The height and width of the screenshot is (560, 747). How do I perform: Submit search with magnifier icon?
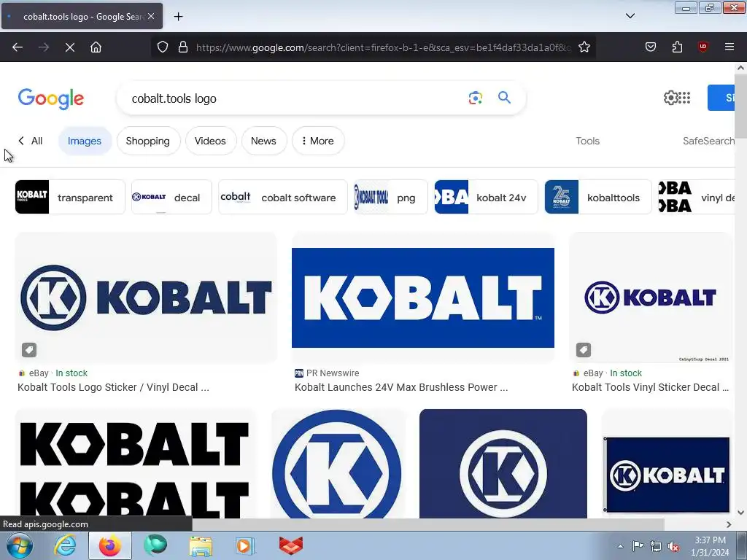click(x=504, y=98)
